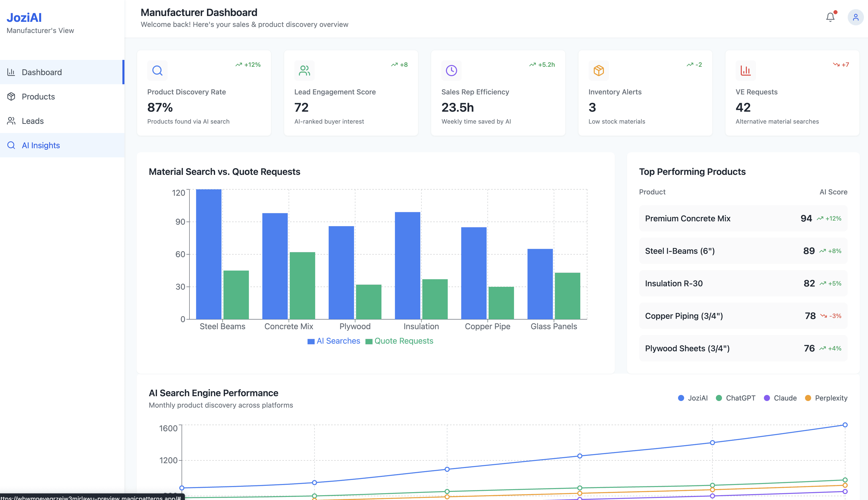
Task: Open AI Insights in the sidebar
Action: pos(41,145)
